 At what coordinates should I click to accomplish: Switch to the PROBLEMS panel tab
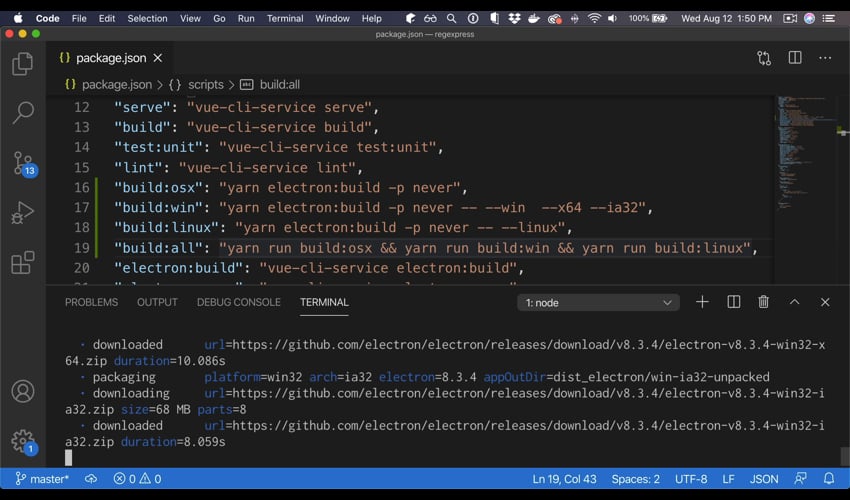tap(91, 302)
